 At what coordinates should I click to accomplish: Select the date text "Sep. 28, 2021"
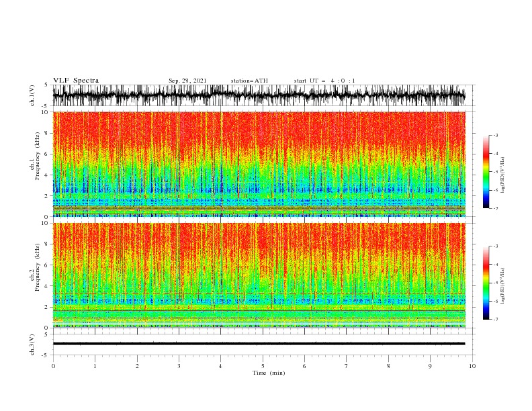coord(187,81)
